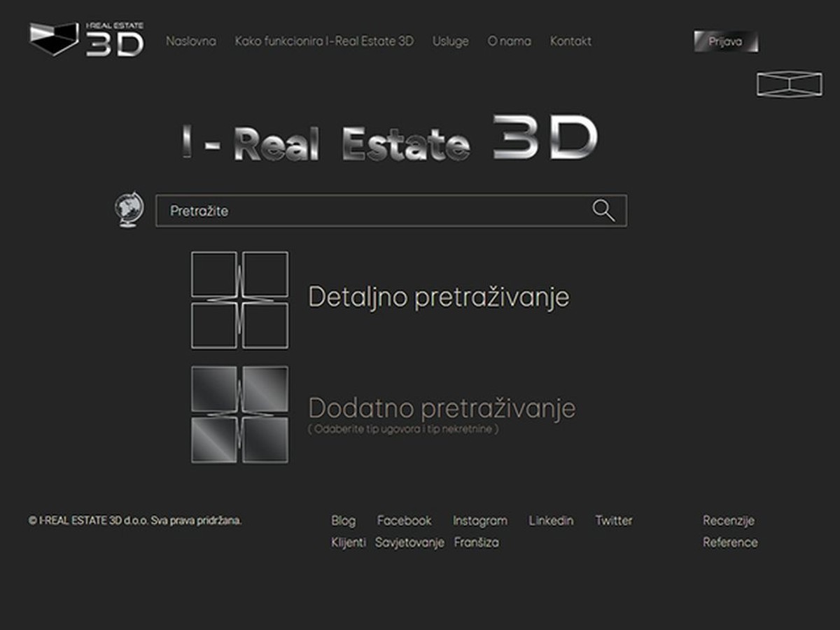Screen dimensions: 840x630
Task: Click the I-Real Estate 3D heading graphic
Action: [x=389, y=139]
